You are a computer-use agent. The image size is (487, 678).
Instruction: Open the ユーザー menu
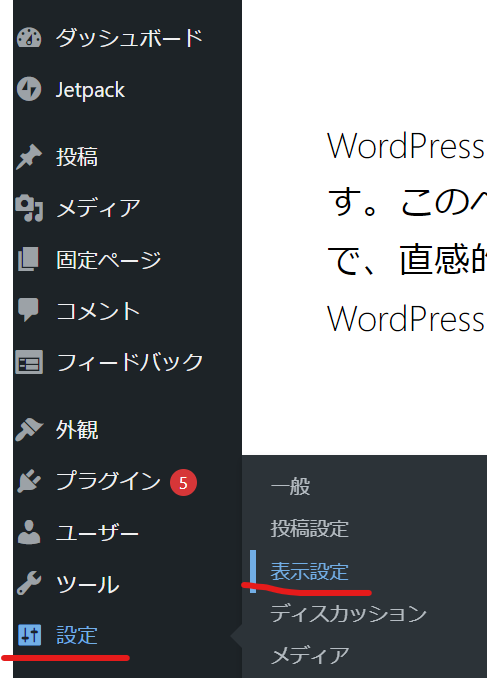click(97, 532)
